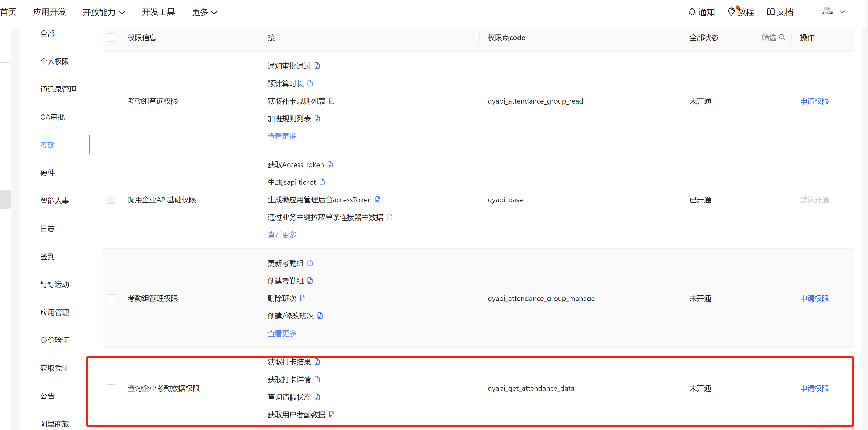
Task: Open the account avatar dropdown arrow
Action: click(842, 12)
